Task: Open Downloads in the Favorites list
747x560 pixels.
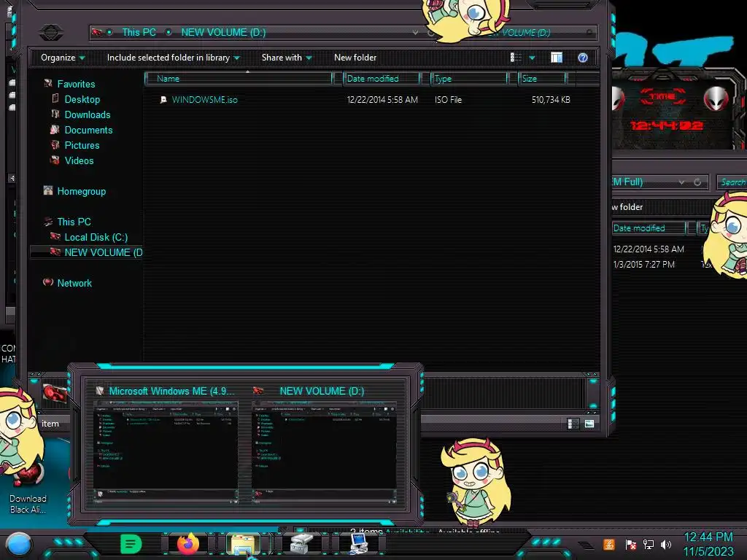Action: 88,114
